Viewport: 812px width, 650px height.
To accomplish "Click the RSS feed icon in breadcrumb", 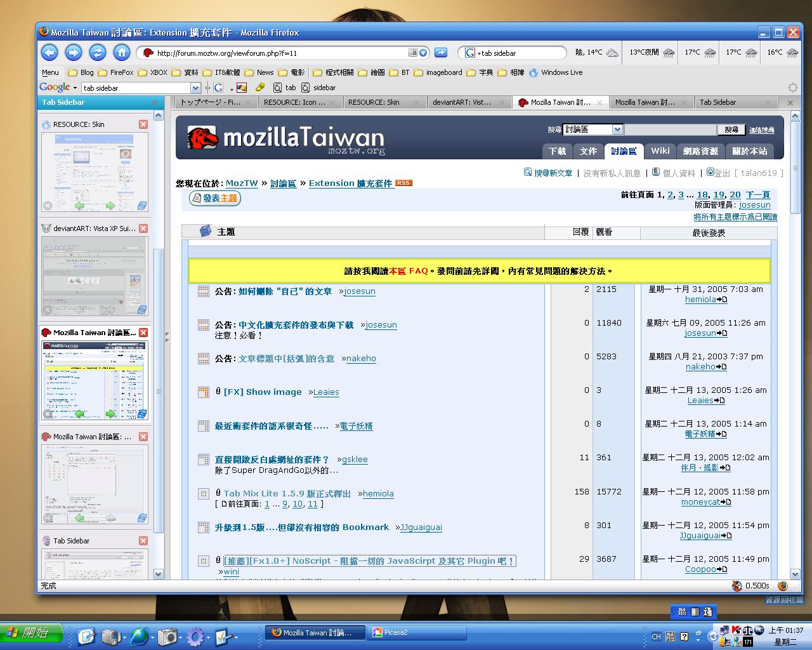I will coord(403,183).
